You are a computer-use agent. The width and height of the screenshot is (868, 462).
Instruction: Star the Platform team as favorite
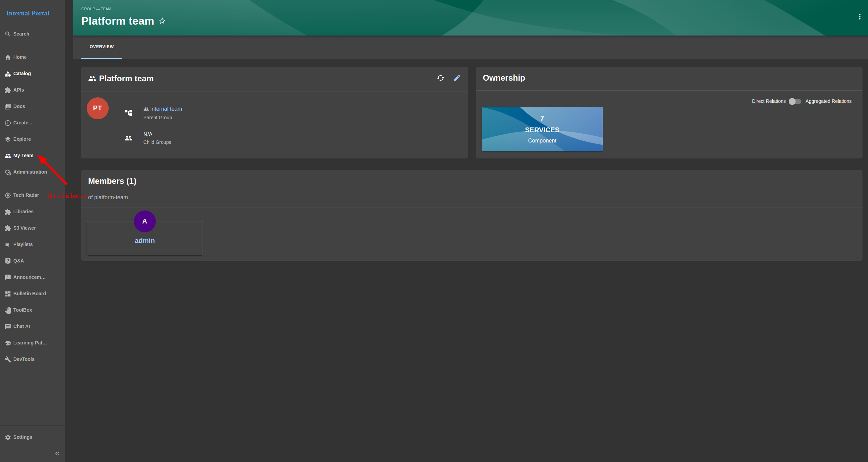[x=162, y=21]
